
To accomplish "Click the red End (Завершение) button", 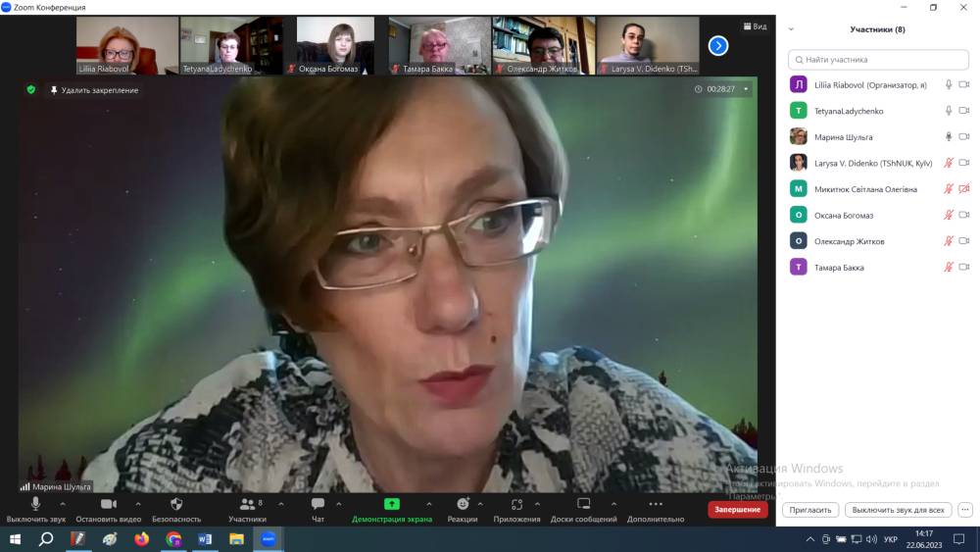I will pos(737,510).
